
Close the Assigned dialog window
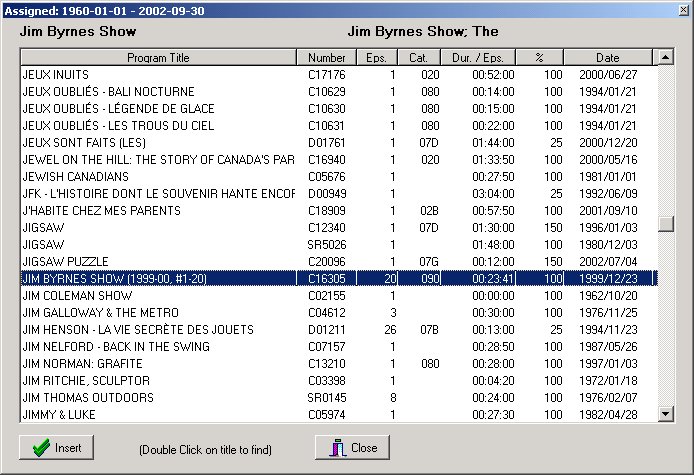pyautogui.click(x=684, y=10)
